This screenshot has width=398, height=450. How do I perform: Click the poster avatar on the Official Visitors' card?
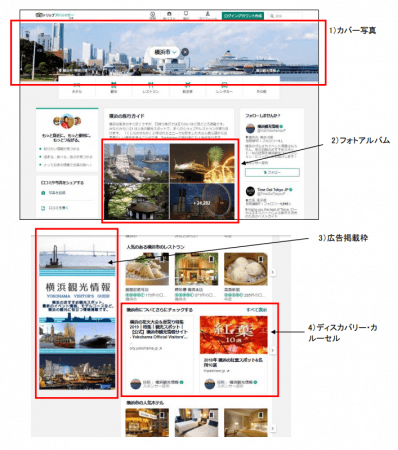(x=135, y=384)
